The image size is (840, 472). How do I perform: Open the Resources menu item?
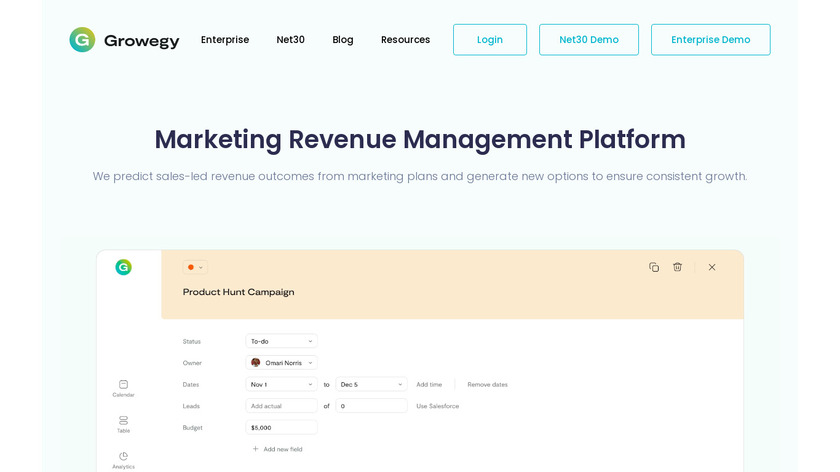click(405, 40)
